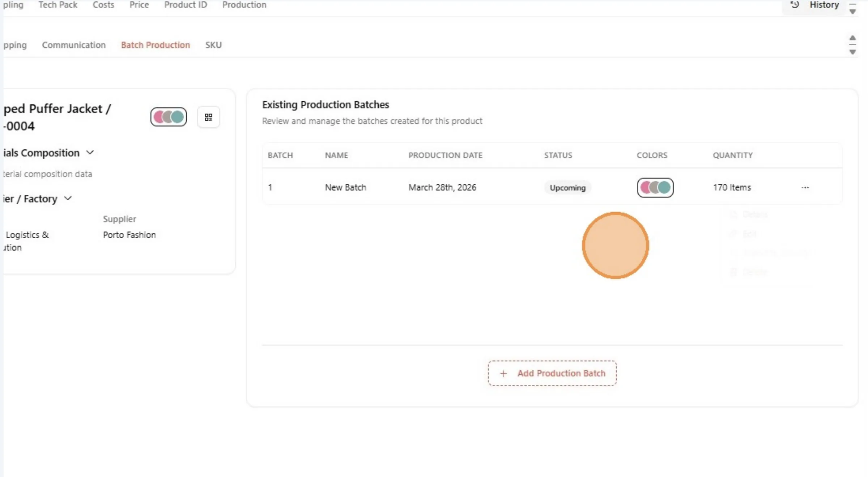Image resolution: width=868 pixels, height=477 pixels.
Task: Click the Add Production Batch button
Action: click(552, 373)
